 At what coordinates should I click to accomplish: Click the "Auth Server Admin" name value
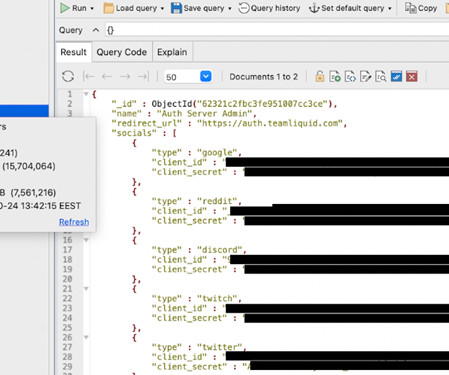(204, 113)
